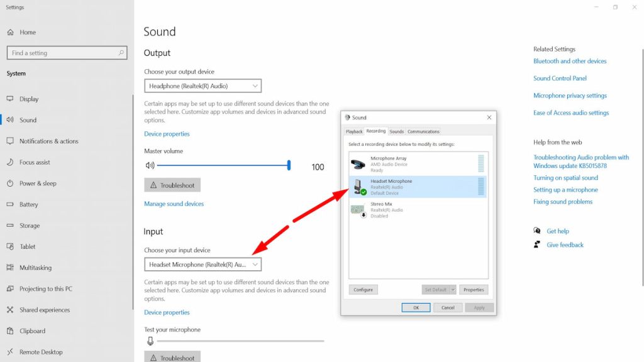Click the Power & sleep icon
The image size is (644, 362).
point(10,183)
